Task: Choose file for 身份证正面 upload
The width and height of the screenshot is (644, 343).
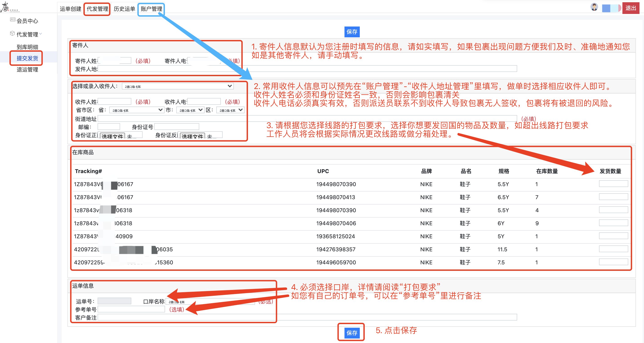Action: point(112,136)
